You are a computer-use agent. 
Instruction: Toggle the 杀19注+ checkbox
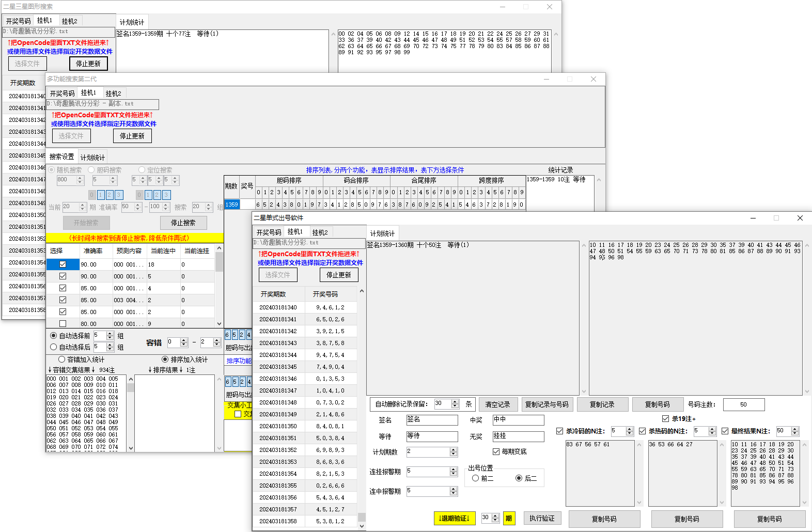pos(665,419)
